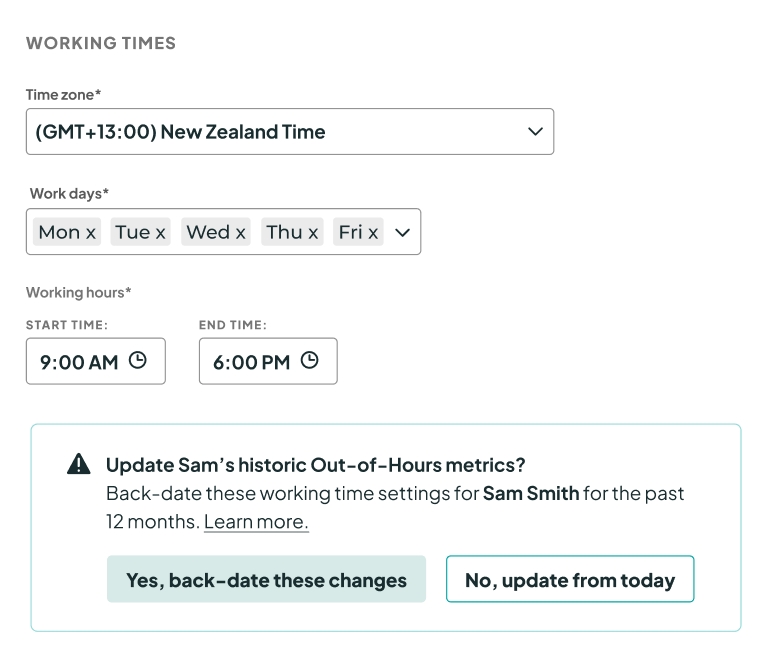This screenshot has height=660, width=773.
Task: Remove Mon from work days
Action: [x=91, y=233]
